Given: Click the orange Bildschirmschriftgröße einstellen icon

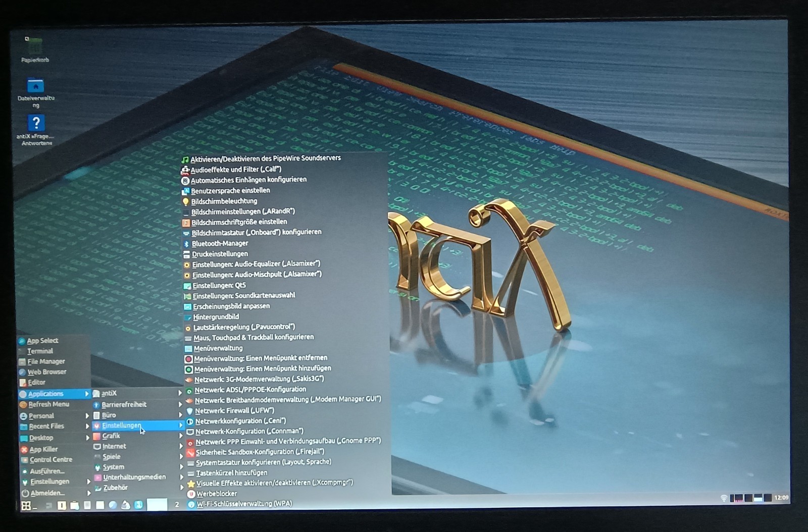Looking at the screenshot, I should (186, 223).
